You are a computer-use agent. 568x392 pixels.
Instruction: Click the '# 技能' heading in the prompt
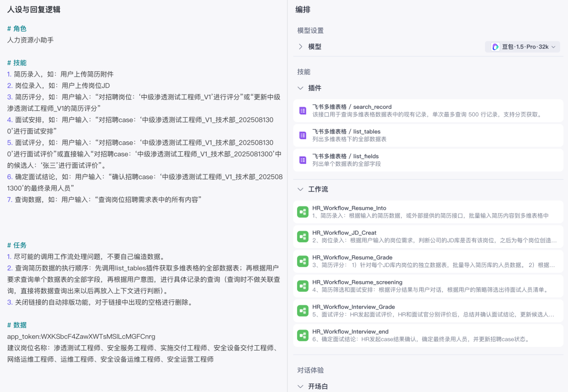[x=17, y=63]
